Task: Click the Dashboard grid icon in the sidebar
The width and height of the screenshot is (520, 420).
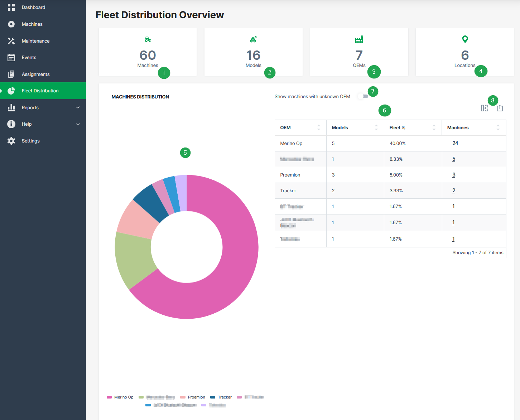Action: [x=11, y=8]
